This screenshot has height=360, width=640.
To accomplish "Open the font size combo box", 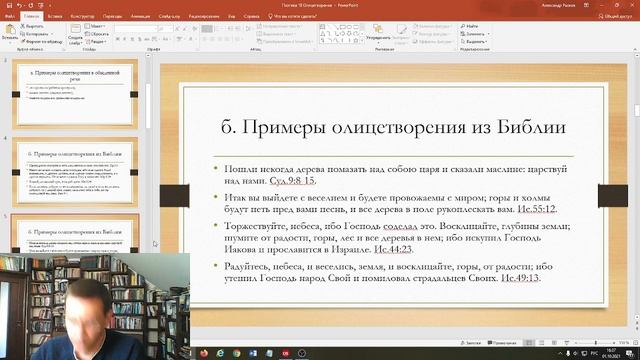I will pos(165,29).
